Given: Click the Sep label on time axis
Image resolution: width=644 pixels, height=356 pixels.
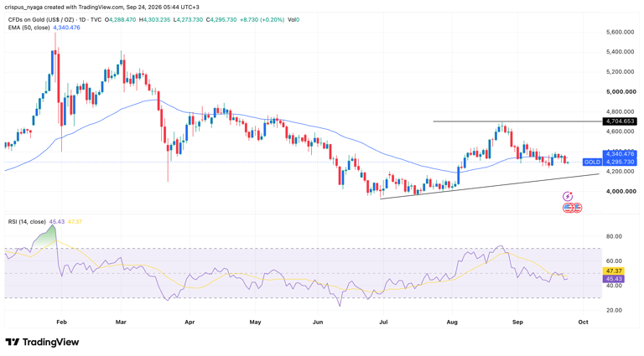Looking at the screenshot, I should 517,322.
